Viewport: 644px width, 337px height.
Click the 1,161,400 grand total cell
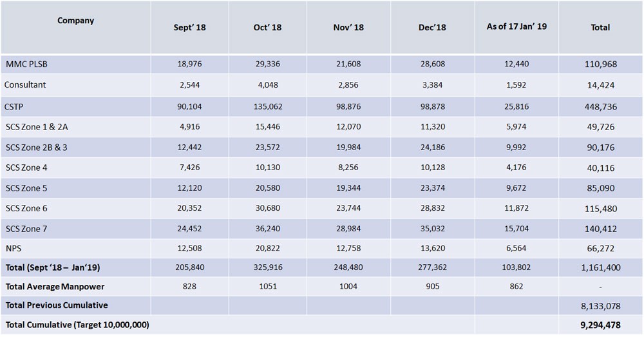point(600,267)
